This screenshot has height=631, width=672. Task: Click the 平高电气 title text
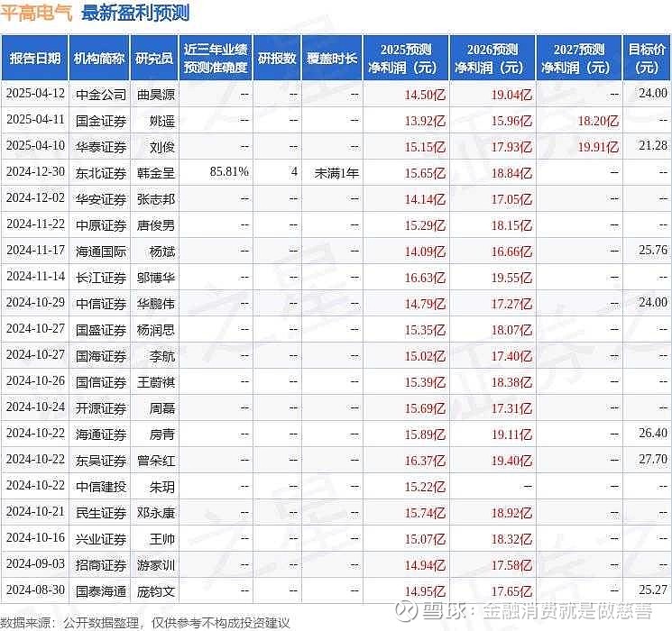(x=36, y=14)
